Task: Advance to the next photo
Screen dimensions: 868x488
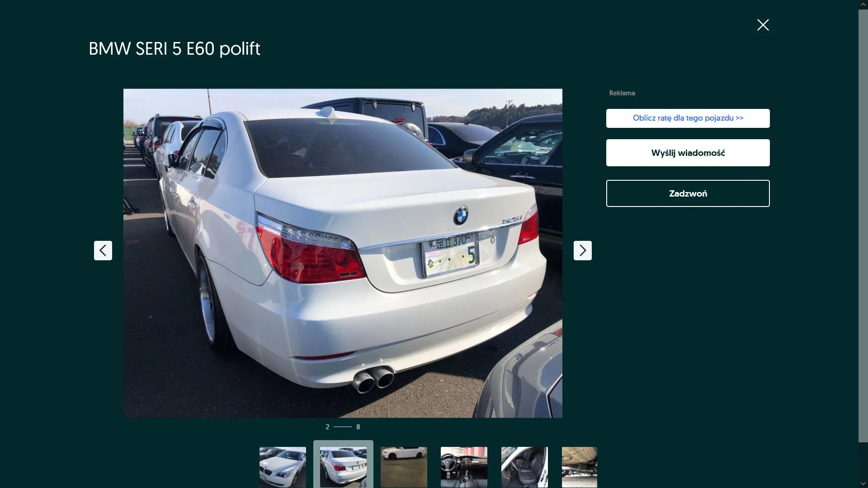Action: point(582,250)
